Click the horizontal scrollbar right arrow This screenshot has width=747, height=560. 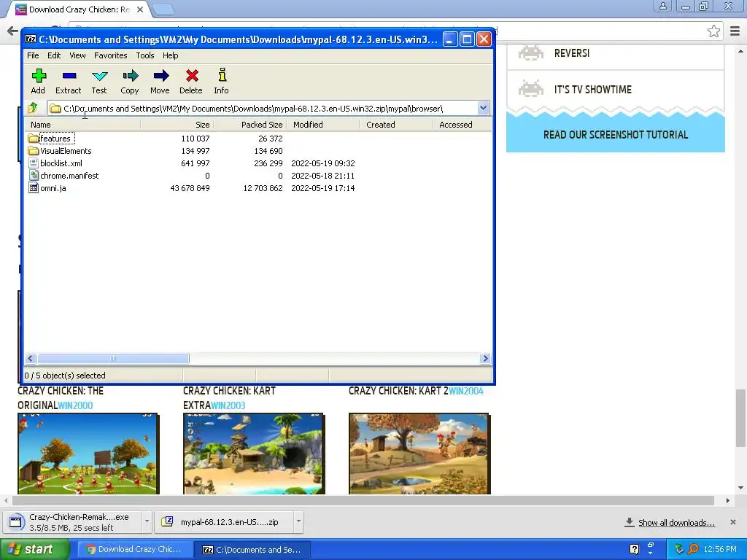click(485, 358)
